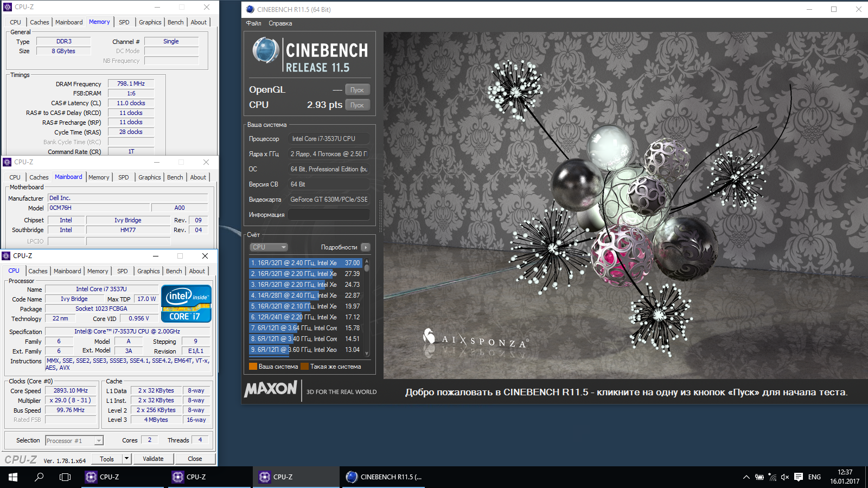Screen dimensions: 868x488
Task: Open the Справка menu in Cinebench
Action: click(280, 23)
